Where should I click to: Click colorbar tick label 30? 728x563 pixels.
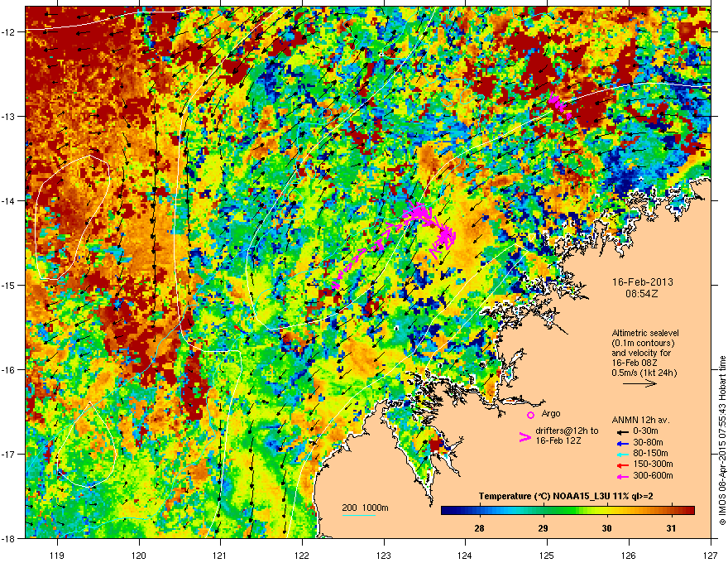point(607,528)
